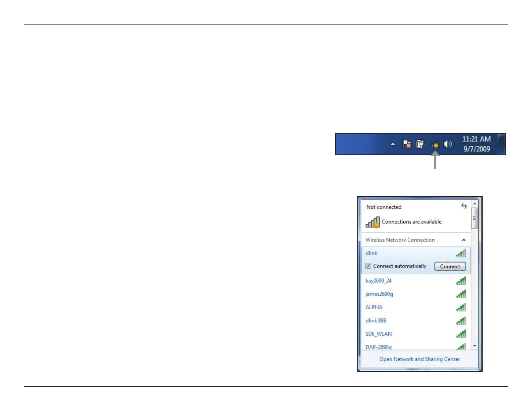Click the Show desktop strip

(502, 144)
